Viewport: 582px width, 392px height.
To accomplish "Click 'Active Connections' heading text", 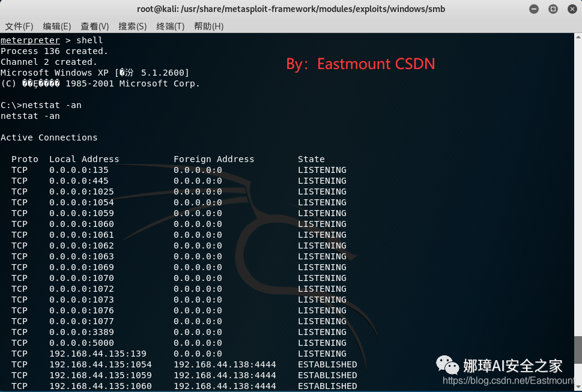I will [49, 137].
